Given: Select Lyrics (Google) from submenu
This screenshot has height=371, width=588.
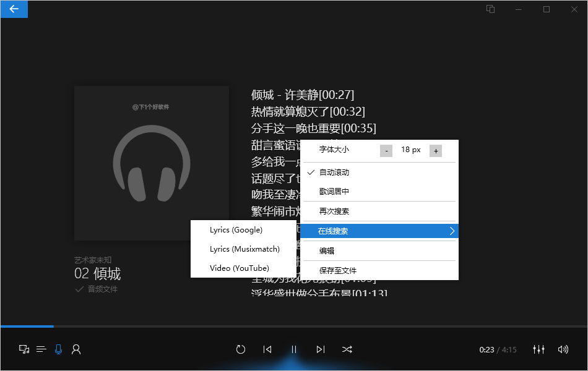Looking at the screenshot, I should (x=236, y=230).
